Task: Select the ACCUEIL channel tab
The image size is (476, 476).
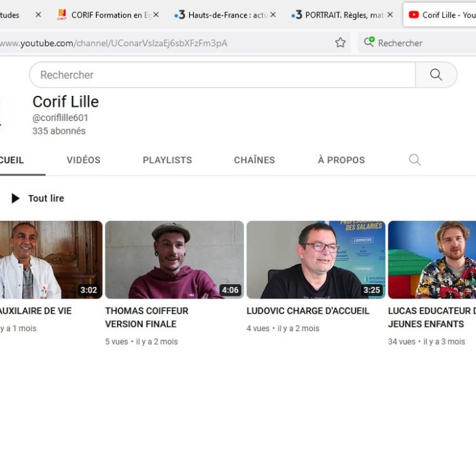Action: (12, 160)
